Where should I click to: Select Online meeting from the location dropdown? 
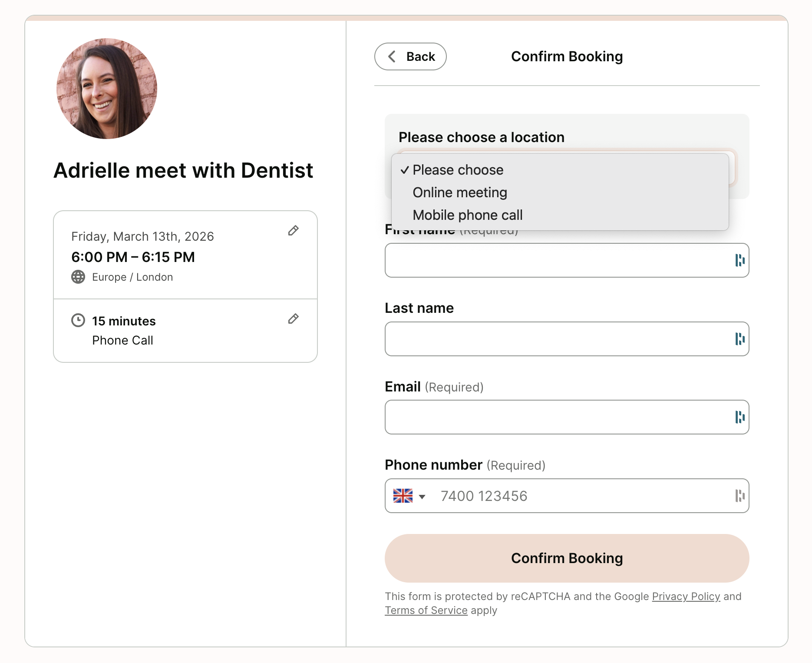[x=459, y=192]
